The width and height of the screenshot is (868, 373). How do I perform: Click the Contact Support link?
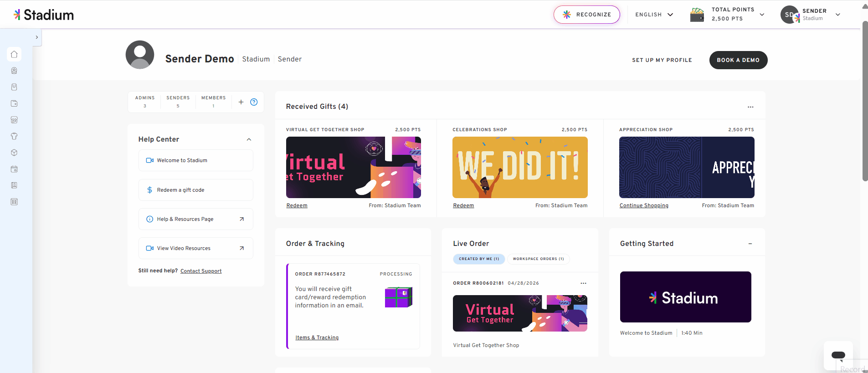click(201, 271)
